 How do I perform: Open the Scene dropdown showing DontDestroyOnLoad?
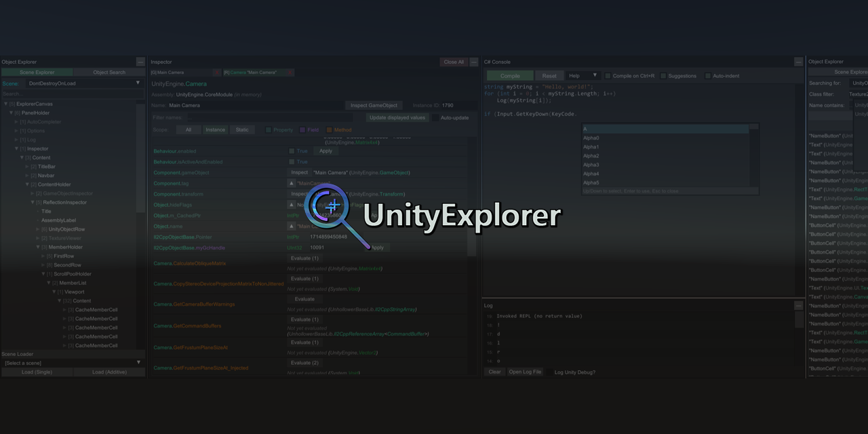pyautogui.click(x=85, y=83)
